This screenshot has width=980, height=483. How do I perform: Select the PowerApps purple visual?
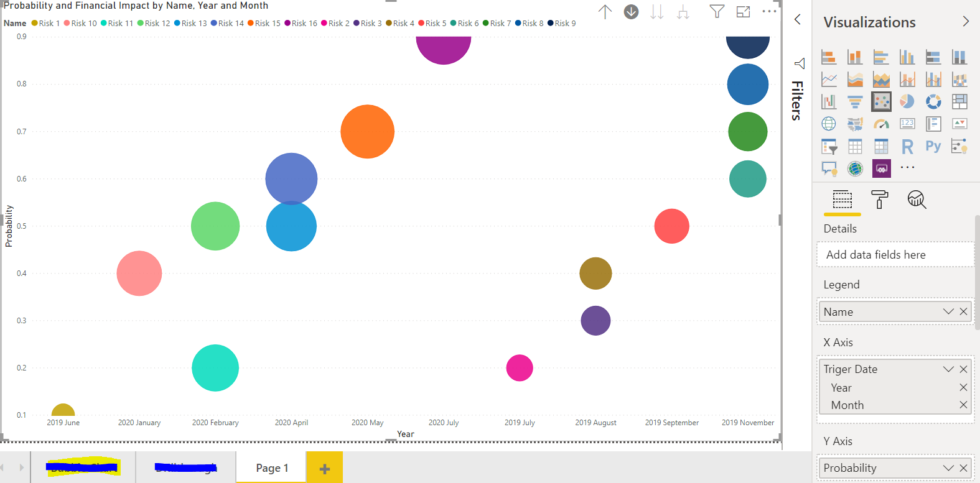point(881,168)
